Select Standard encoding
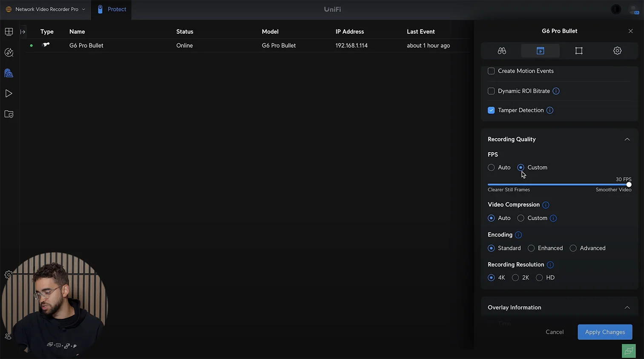Image resolution: width=644 pixels, height=359 pixels. pos(491,248)
